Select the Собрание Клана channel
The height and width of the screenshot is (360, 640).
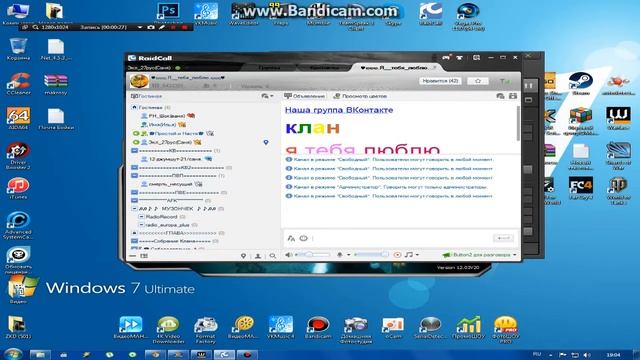[x=175, y=241]
